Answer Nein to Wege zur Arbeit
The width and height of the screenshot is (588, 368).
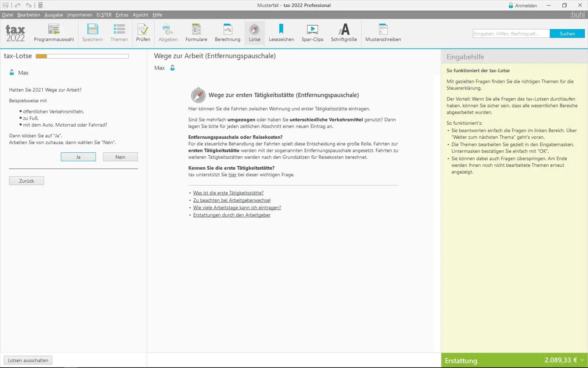tap(120, 157)
